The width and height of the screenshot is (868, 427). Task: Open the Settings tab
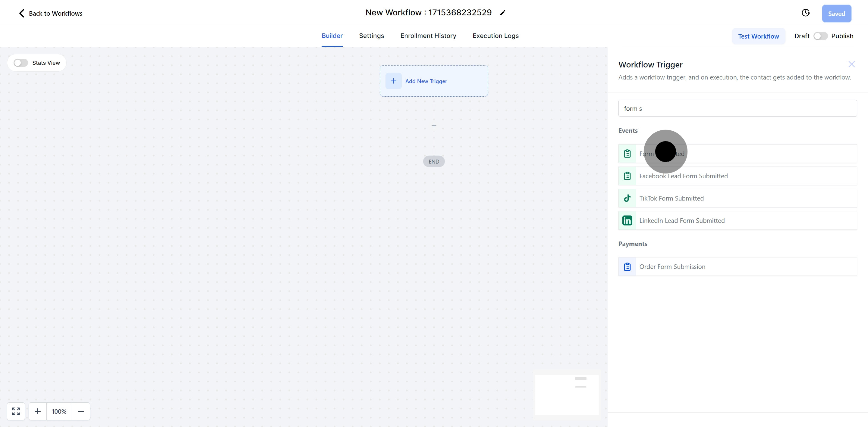[371, 36]
